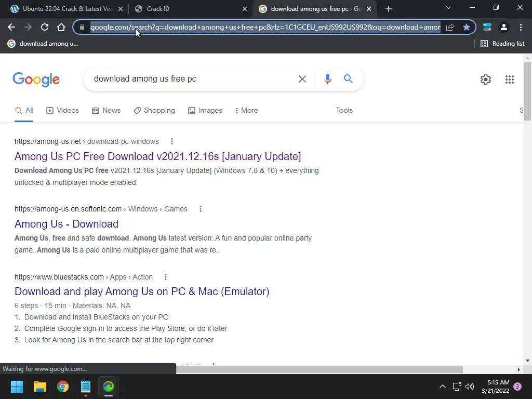Open the tab search dropdown arrow

pos(448,7)
